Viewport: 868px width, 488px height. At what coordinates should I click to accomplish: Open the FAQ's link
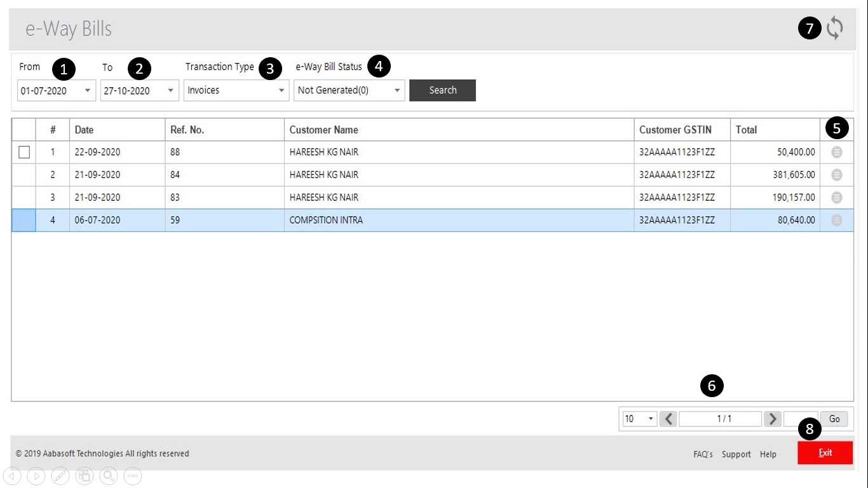pos(703,454)
